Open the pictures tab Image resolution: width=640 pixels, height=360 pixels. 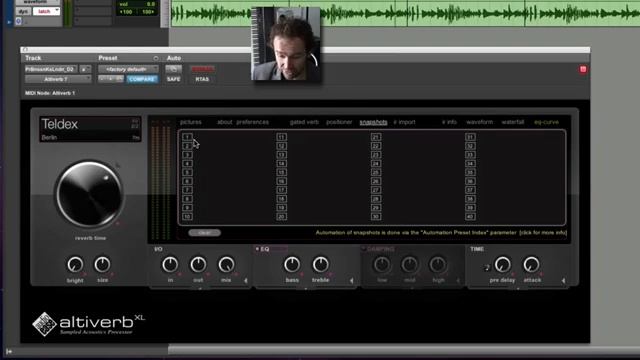point(191,122)
